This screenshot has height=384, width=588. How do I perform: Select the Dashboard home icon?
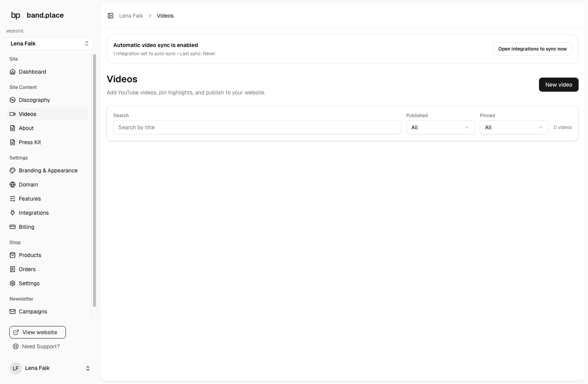(x=13, y=72)
